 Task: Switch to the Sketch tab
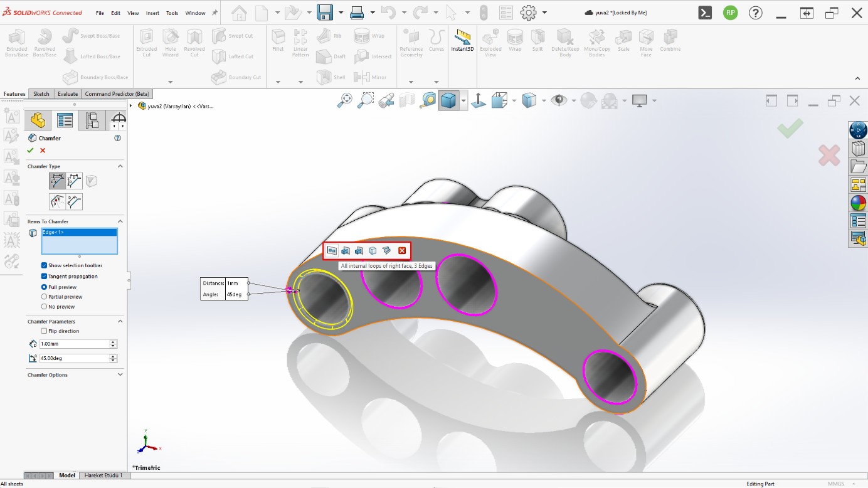tap(41, 94)
